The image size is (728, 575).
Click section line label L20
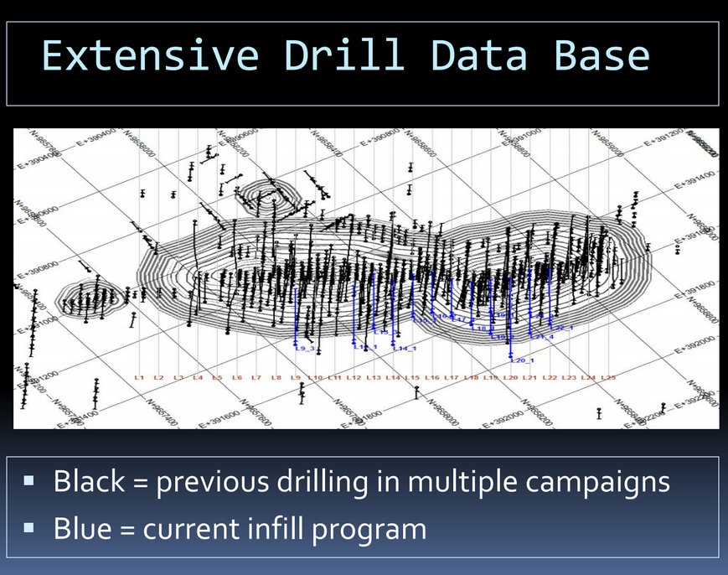coord(510,377)
